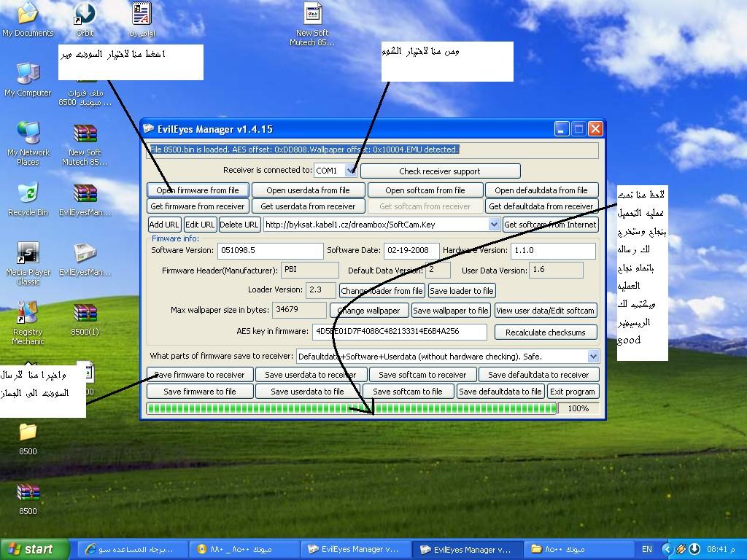This screenshot has width=747, height=560.
Task: Click Save loader to file
Action: point(462,290)
